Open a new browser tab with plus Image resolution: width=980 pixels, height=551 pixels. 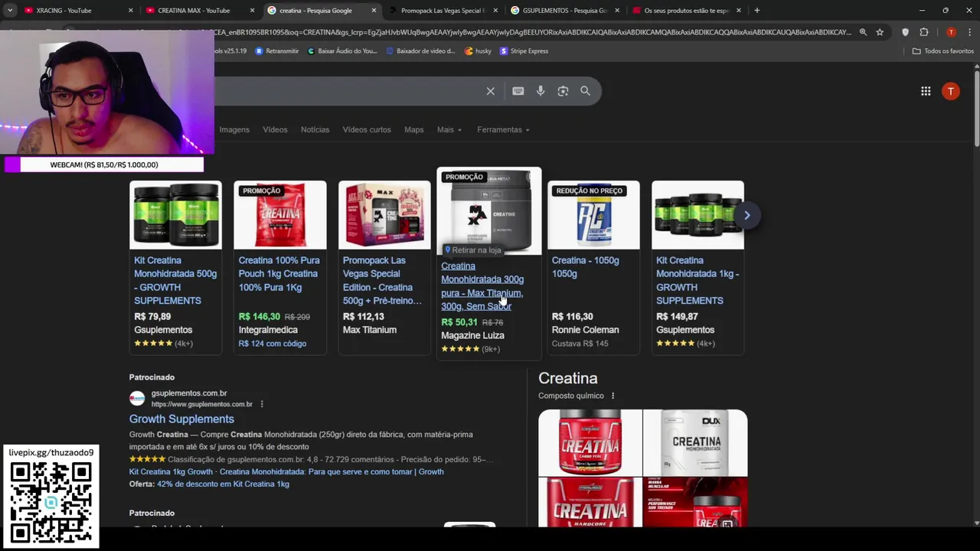point(756,10)
